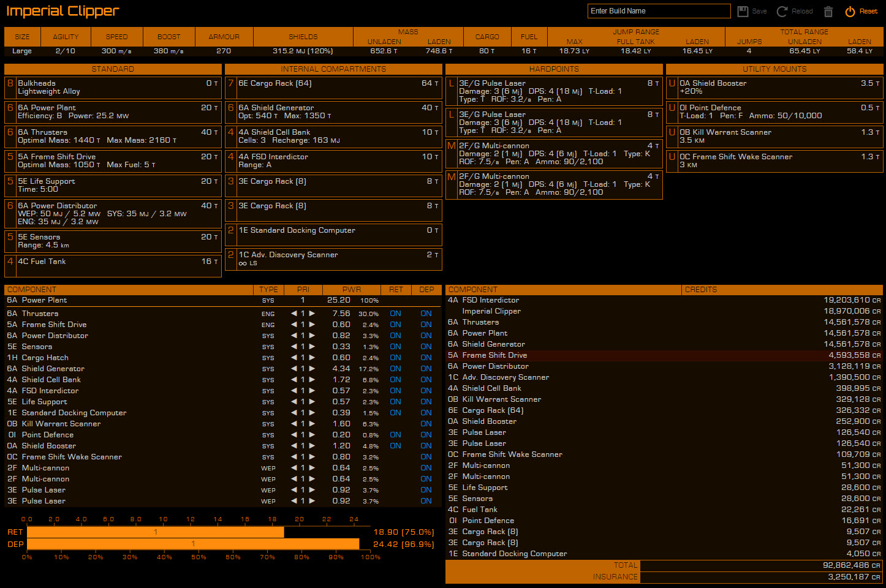This screenshot has width=886, height=588.
Task: Click the INSURANCE credits value
Action: pos(854,577)
